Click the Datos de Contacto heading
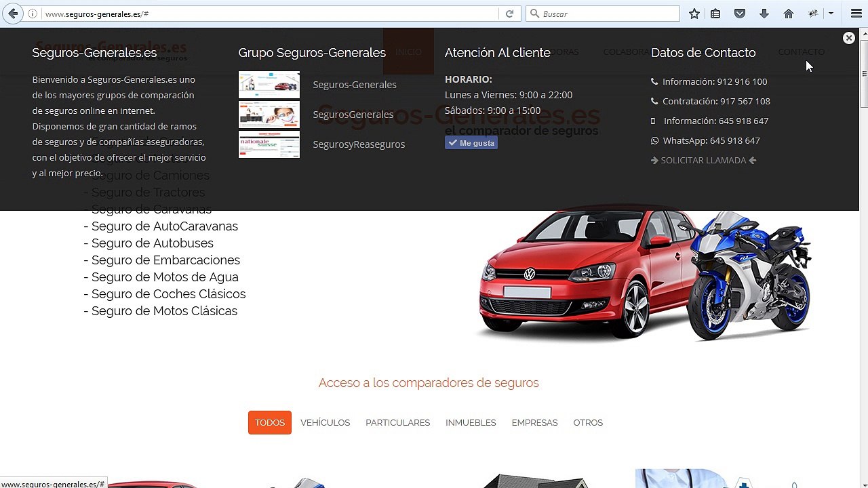 pos(703,52)
